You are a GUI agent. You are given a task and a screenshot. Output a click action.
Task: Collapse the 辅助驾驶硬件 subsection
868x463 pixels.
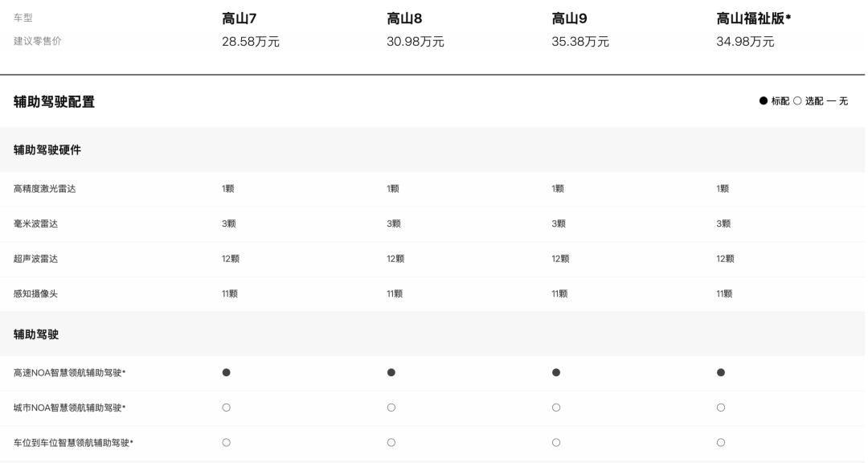point(47,150)
